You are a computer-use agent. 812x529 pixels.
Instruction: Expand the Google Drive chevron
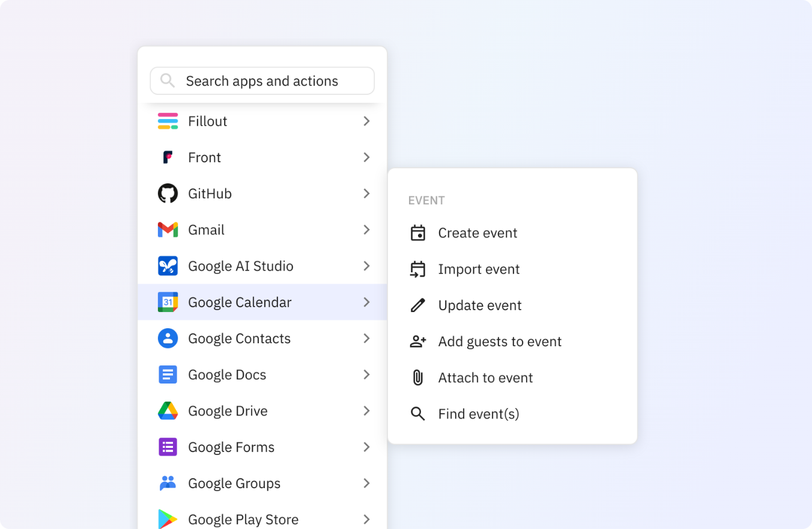click(366, 411)
